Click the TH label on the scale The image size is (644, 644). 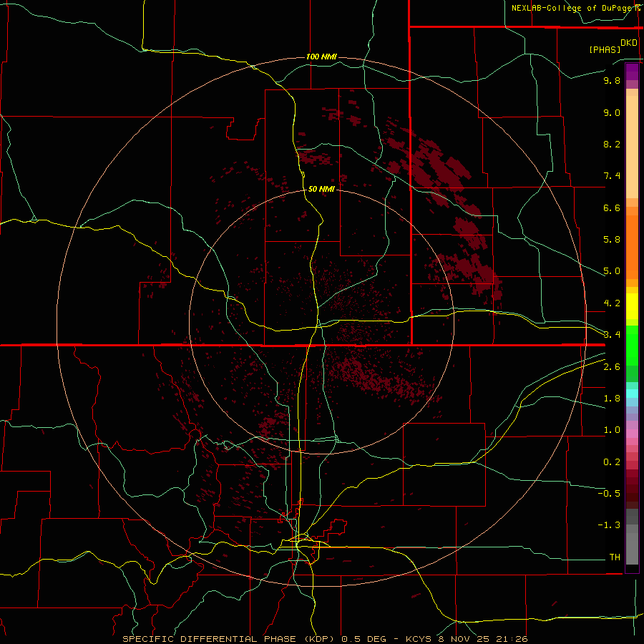coord(615,557)
